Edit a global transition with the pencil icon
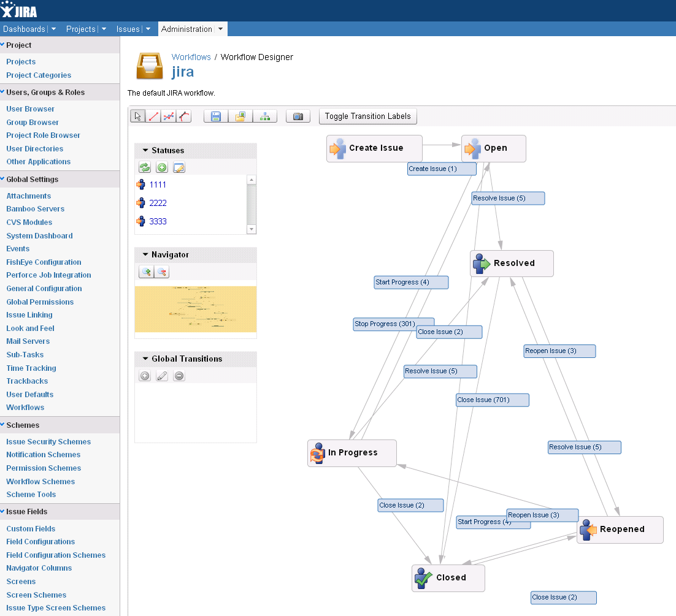The height and width of the screenshot is (616, 676). [x=162, y=376]
